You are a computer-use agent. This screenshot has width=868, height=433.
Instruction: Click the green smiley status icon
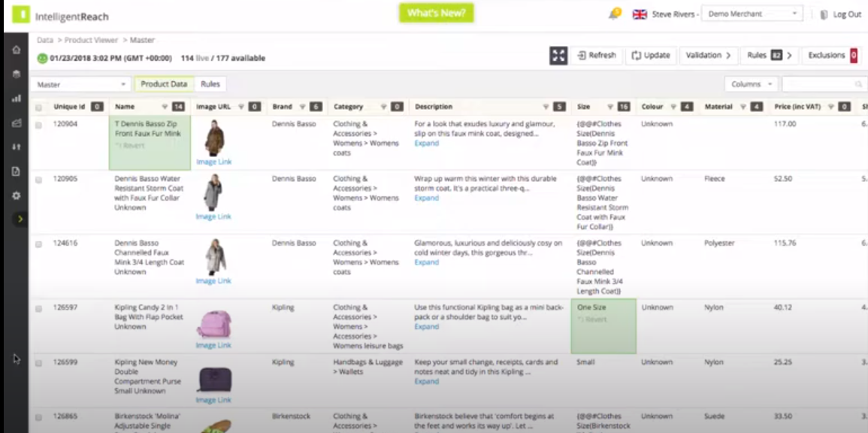click(x=42, y=58)
